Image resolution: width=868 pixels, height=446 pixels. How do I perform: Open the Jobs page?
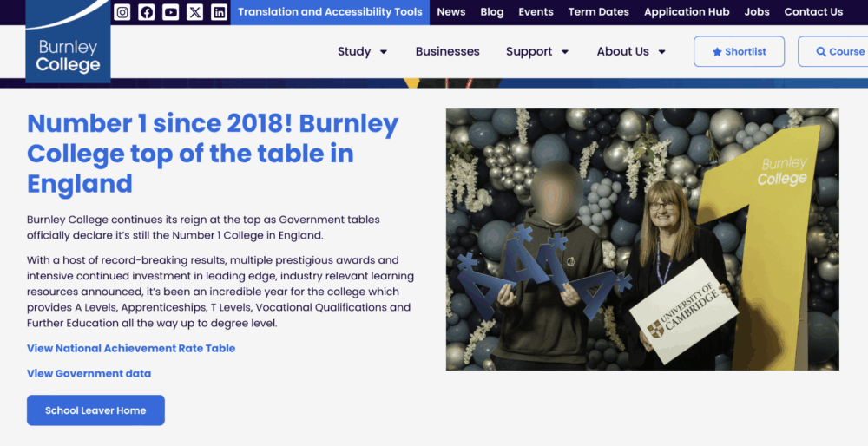point(757,11)
